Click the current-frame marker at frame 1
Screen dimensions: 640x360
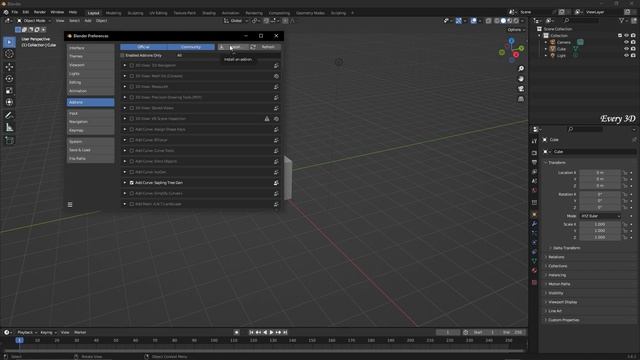point(19,340)
